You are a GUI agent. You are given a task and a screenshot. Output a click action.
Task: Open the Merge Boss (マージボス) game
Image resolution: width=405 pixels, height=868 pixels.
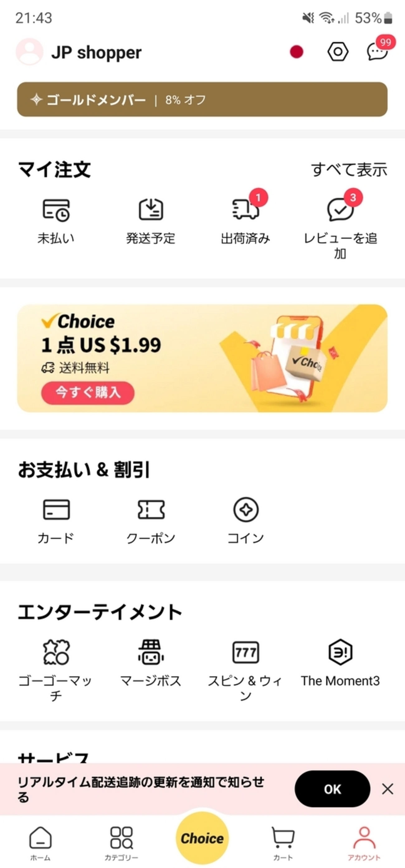(150, 661)
